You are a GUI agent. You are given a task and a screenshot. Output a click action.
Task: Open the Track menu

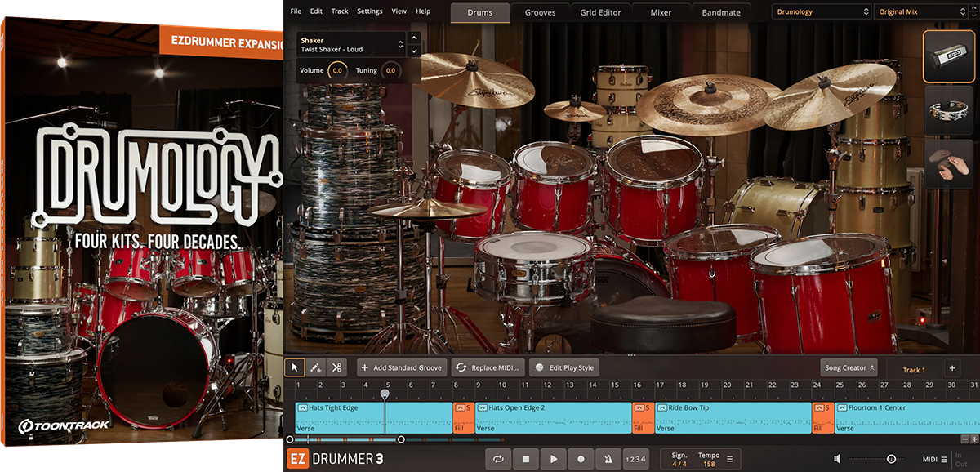point(340,11)
